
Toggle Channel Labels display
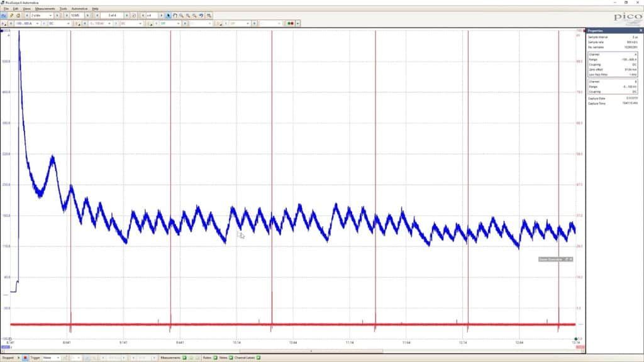click(258, 358)
